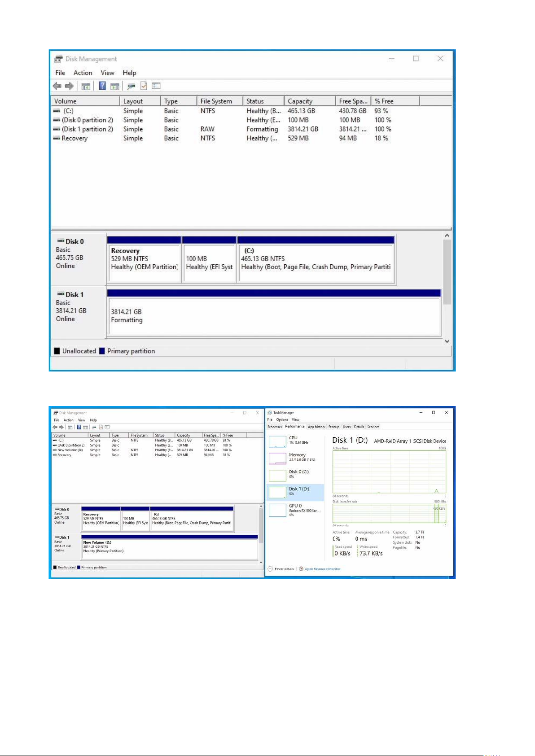Sort by Status column header in large window

pos(263,101)
